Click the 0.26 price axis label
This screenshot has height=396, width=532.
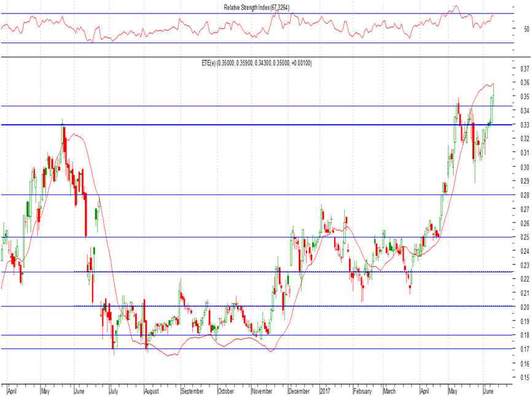(x=525, y=223)
